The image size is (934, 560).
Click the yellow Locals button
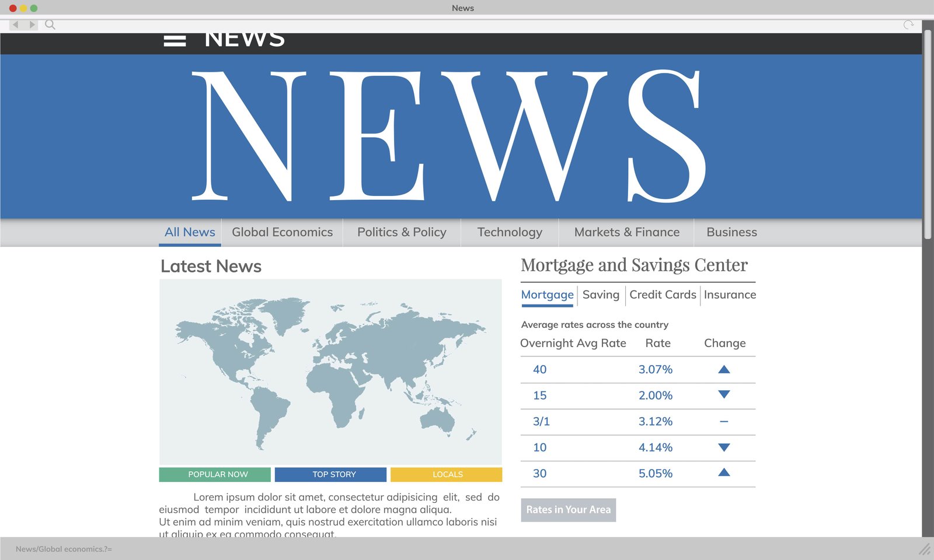tap(446, 474)
